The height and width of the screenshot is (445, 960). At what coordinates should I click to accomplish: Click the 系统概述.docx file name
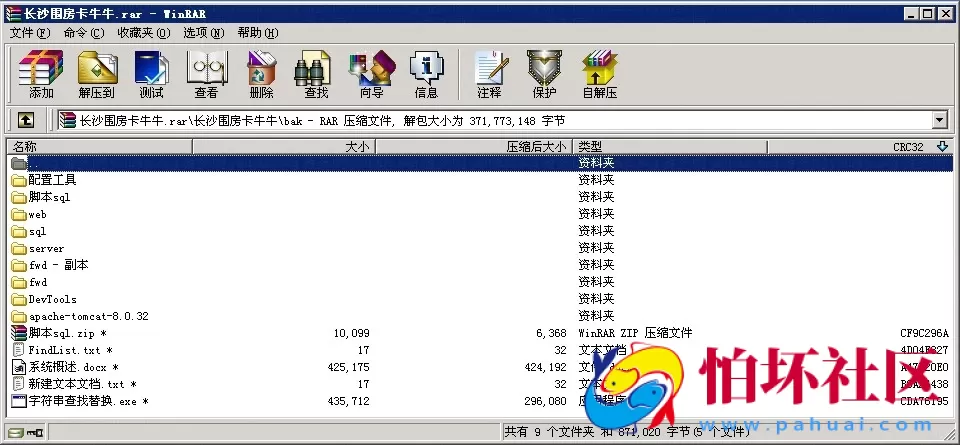tap(73, 368)
